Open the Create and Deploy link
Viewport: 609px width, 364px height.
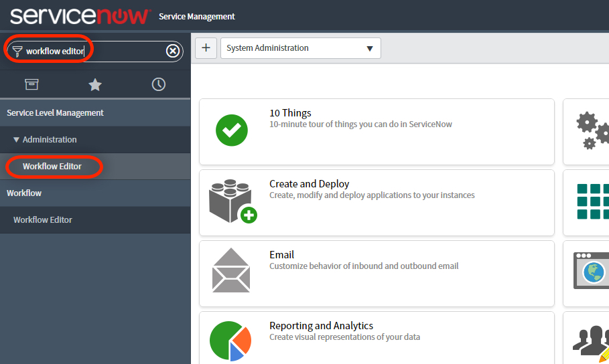click(309, 184)
